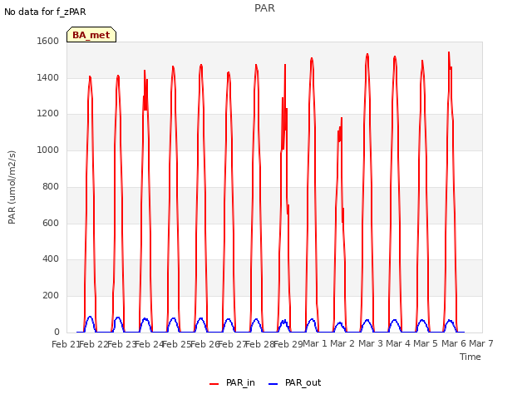
Task: Click the Time x-axis label
Action: click(470, 357)
